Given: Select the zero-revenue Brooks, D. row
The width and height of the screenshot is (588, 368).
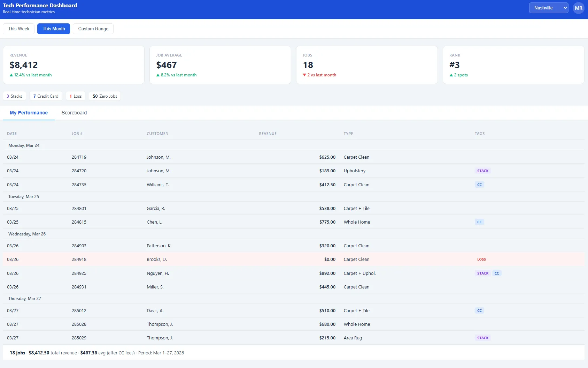Looking at the screenshot, I should pos(209,259).
